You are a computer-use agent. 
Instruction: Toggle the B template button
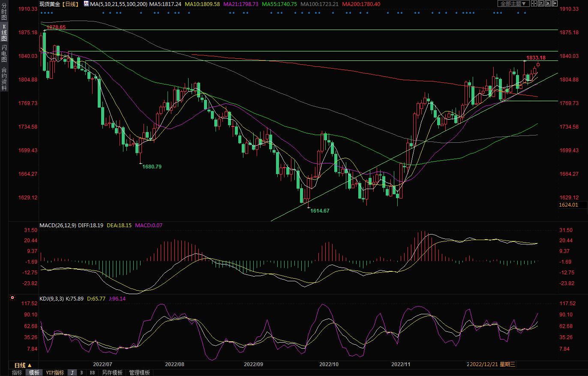tap(82, 373)
